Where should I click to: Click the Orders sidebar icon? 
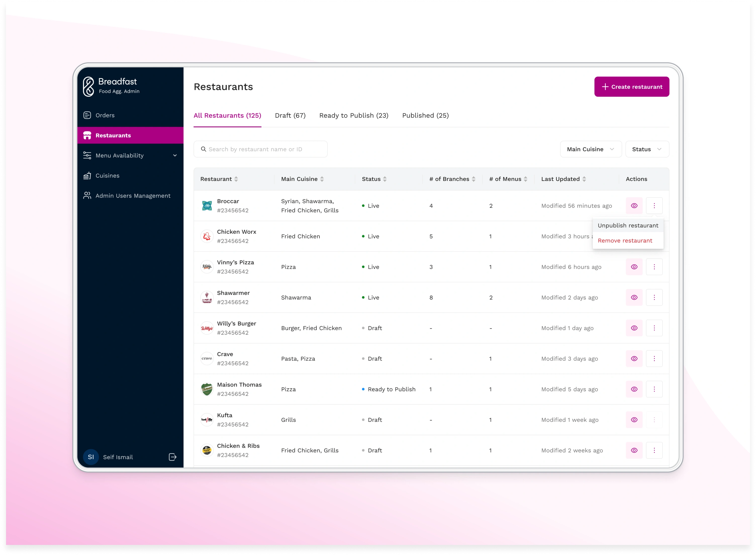coord(87,115)
